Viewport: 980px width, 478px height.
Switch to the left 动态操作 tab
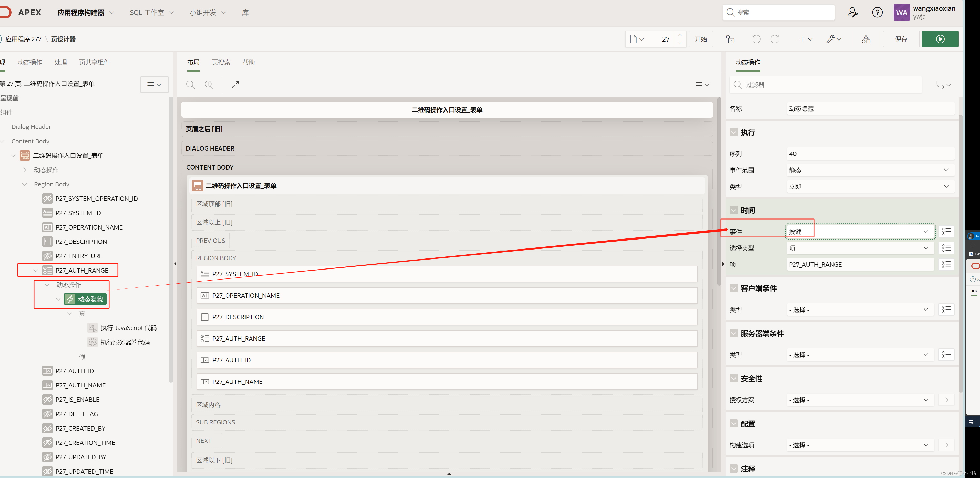pos(30,62)
